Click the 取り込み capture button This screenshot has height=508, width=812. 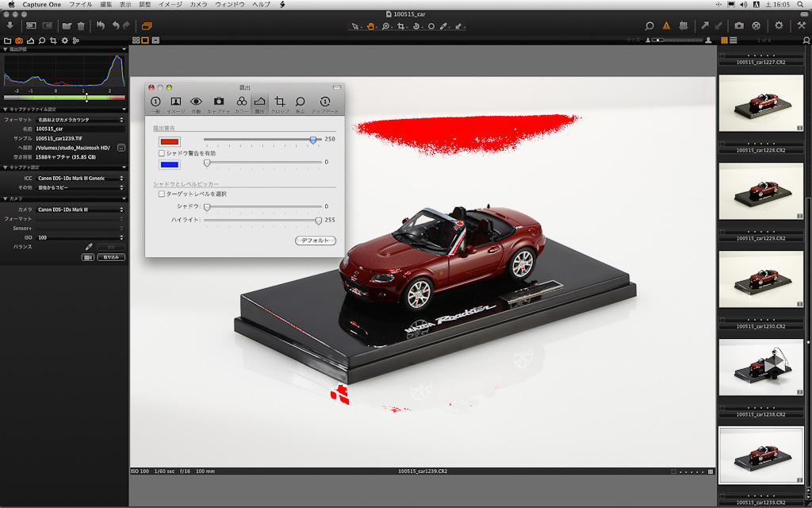coord(111,257)
